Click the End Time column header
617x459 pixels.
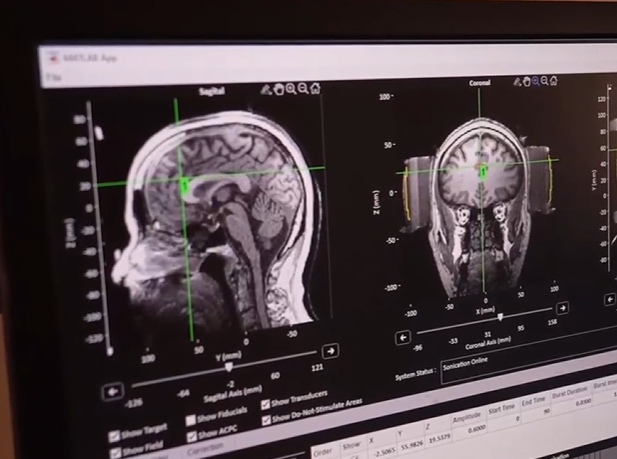click(534, 401)
